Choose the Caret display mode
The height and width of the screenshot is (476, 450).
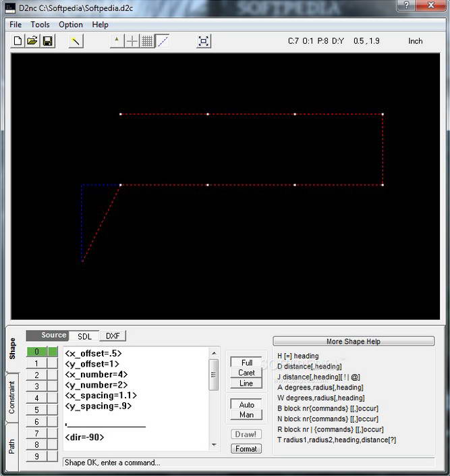[246, 373]
